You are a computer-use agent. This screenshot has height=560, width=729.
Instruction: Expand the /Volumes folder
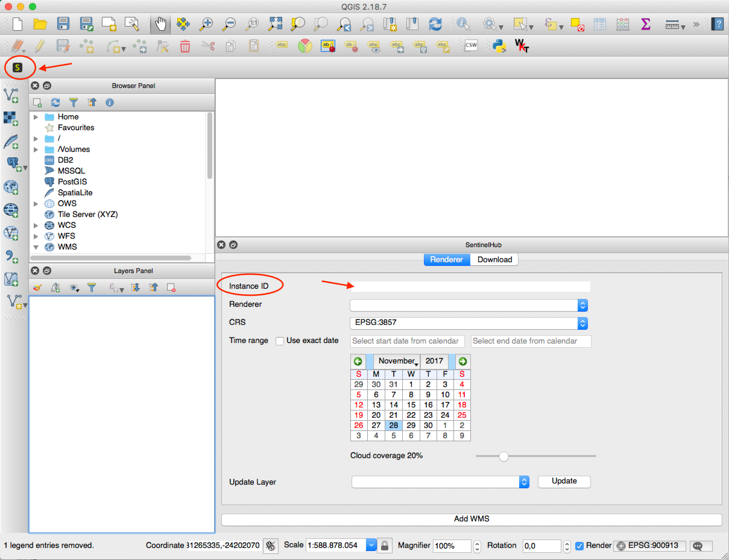point(36,150)
